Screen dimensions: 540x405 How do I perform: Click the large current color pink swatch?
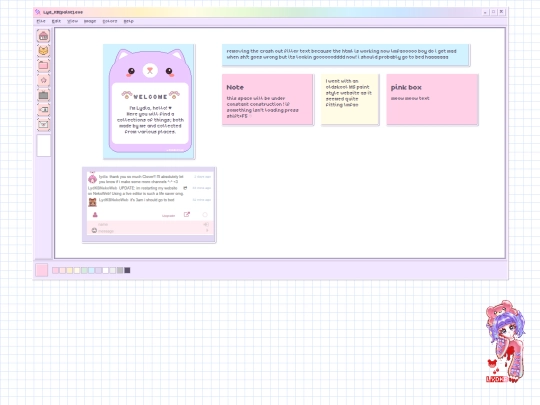pyautogui.click(x=42, y=270)
